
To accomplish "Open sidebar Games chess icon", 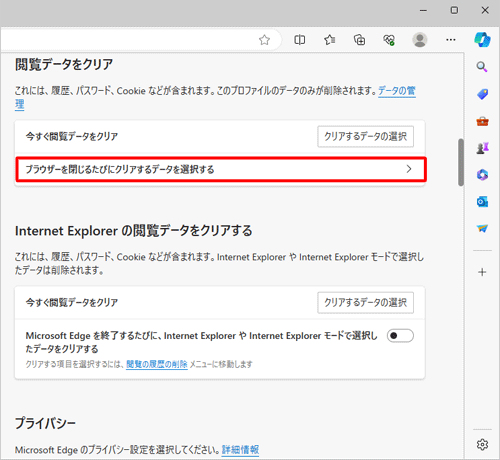I will 482,148.
